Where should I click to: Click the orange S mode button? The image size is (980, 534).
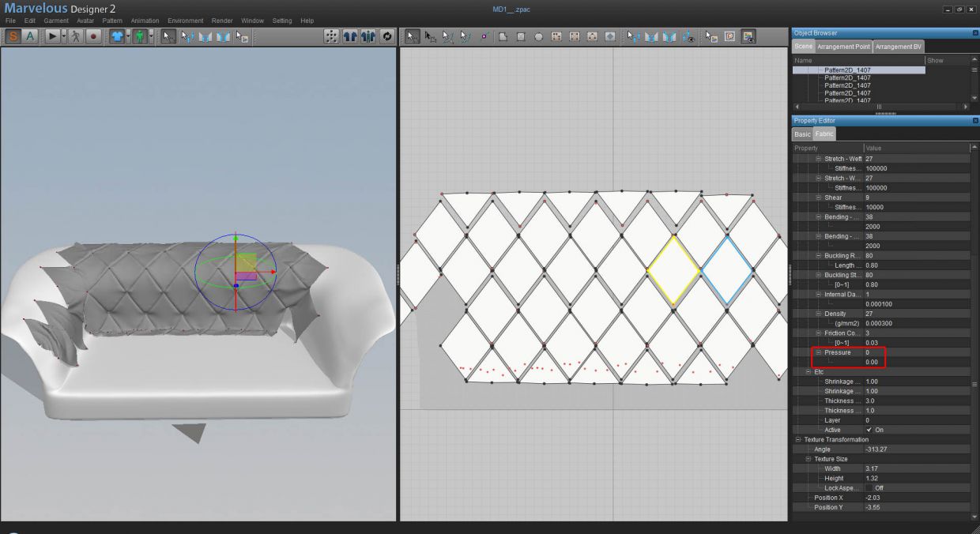click(13, 36)
